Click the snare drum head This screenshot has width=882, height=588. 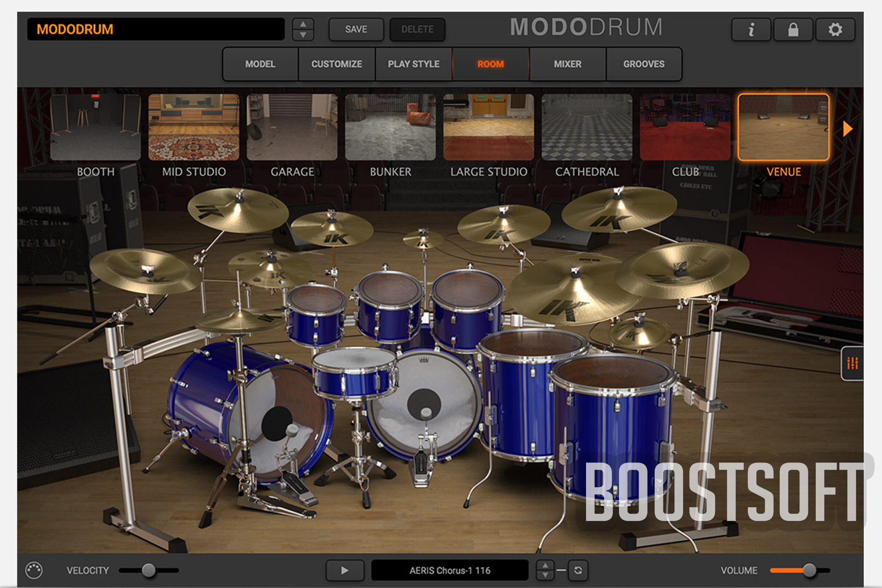pos(355,359)
